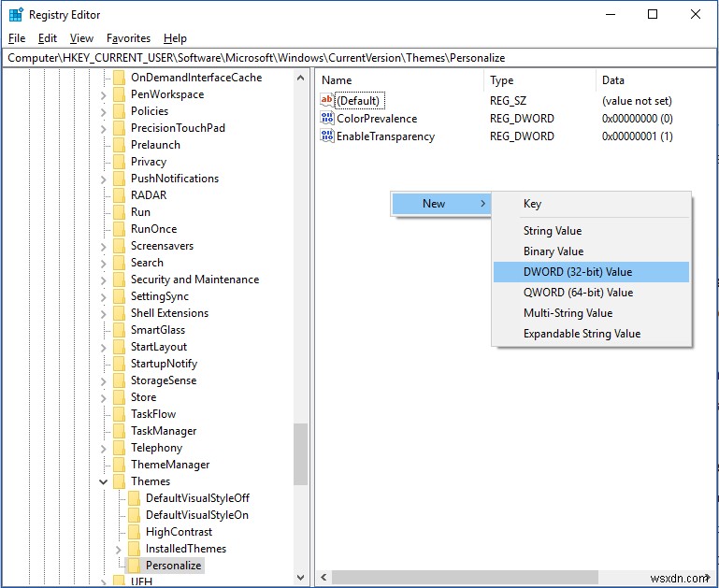Open the Edit menu

click(x=48, y=38)
